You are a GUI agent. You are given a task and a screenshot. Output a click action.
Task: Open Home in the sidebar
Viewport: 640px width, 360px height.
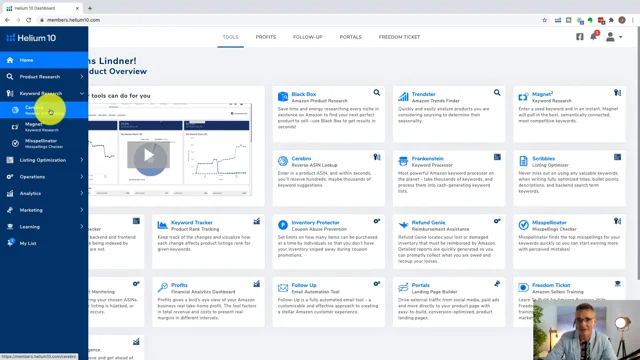click(44, 60)
